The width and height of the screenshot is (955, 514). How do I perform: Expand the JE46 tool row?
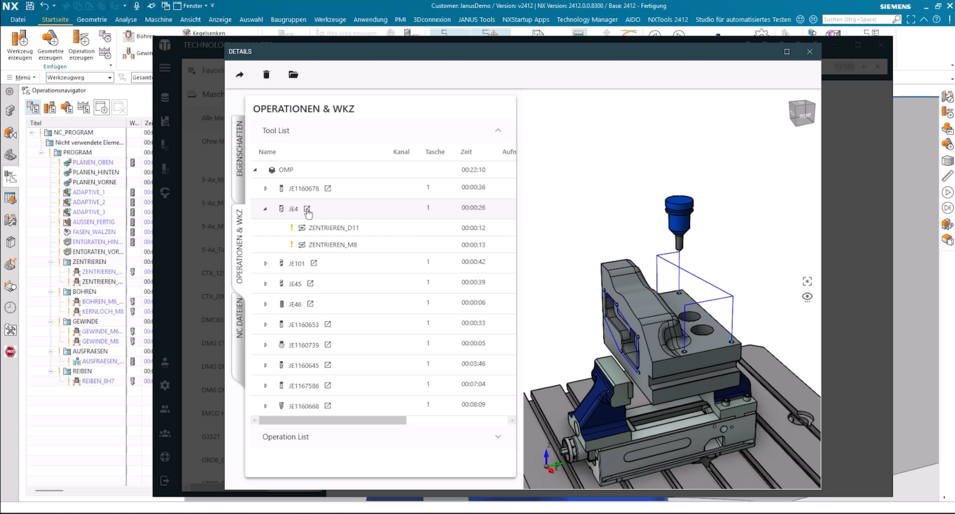pos(266,304)
